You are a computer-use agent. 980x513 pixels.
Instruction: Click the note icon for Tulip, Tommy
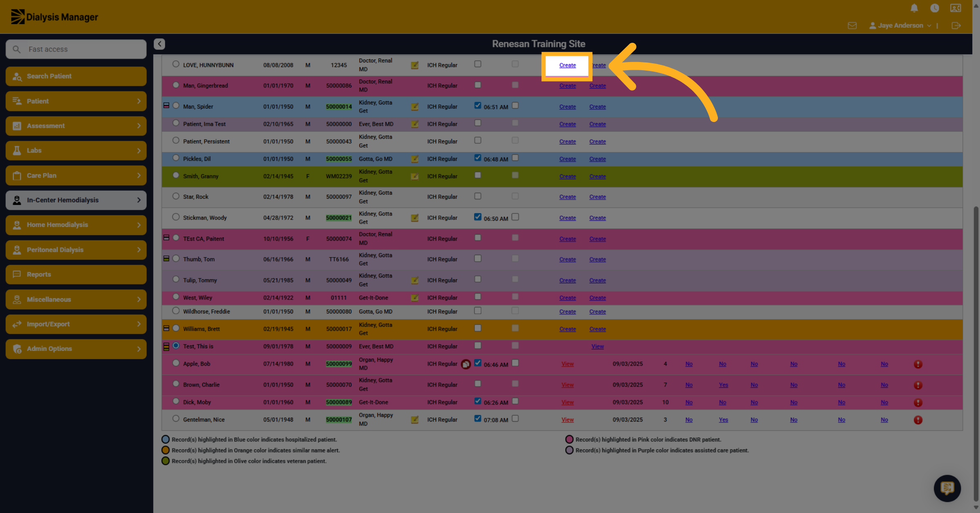tap(414, 280)
